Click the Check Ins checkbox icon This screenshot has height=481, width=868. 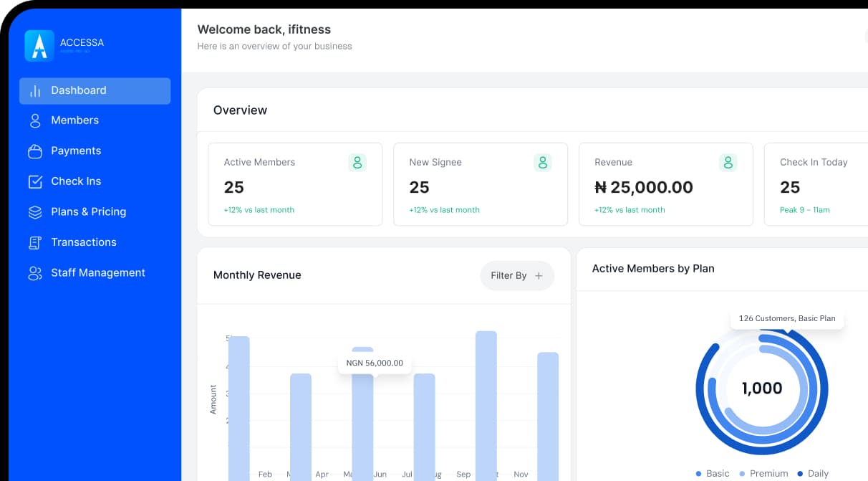35,182
